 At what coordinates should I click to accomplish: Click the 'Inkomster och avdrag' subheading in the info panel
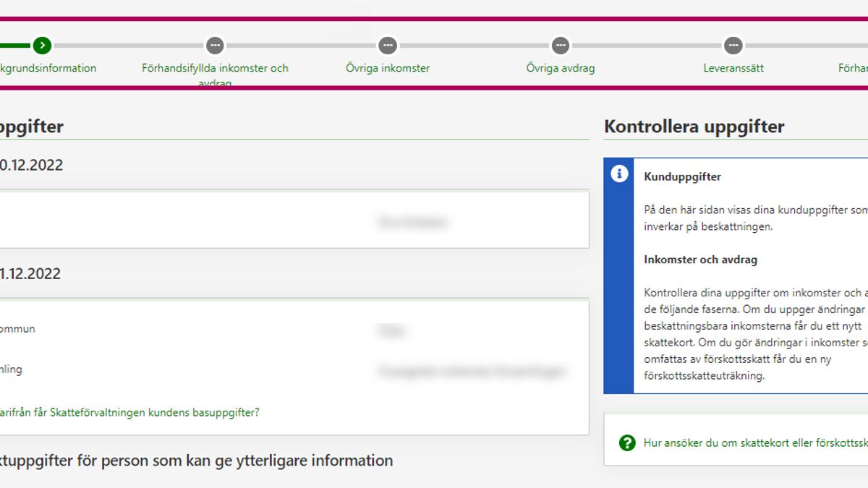coord(700,260)
